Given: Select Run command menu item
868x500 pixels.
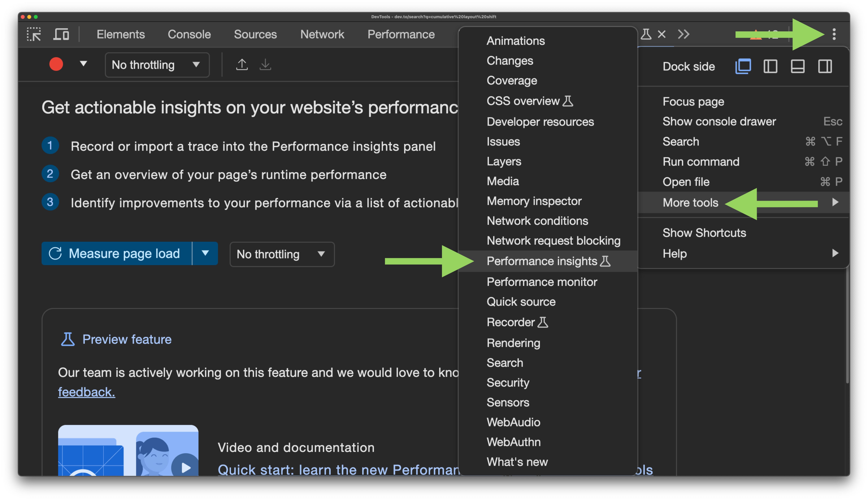Looking at the screenshot, I should point(743,162).
